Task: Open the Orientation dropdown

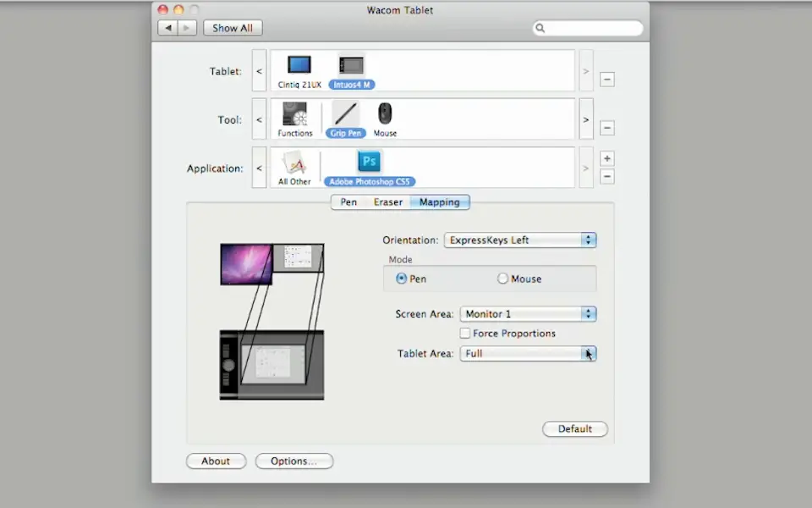Action: [520, 240]
